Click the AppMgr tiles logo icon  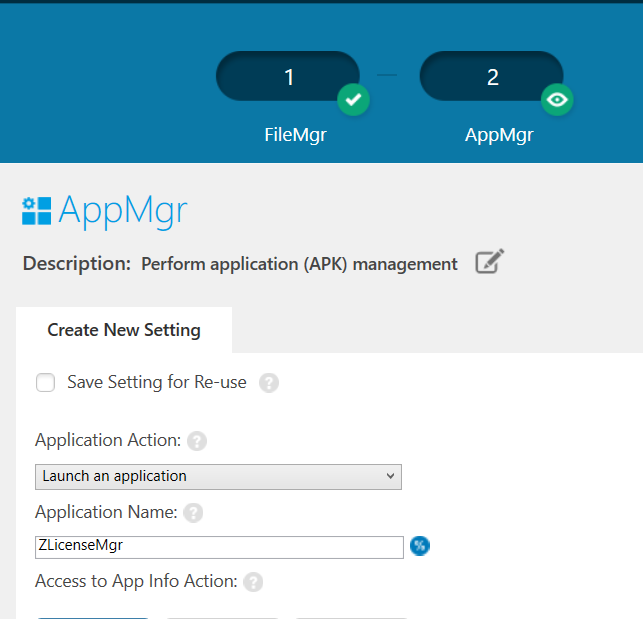tap(37, 211)
